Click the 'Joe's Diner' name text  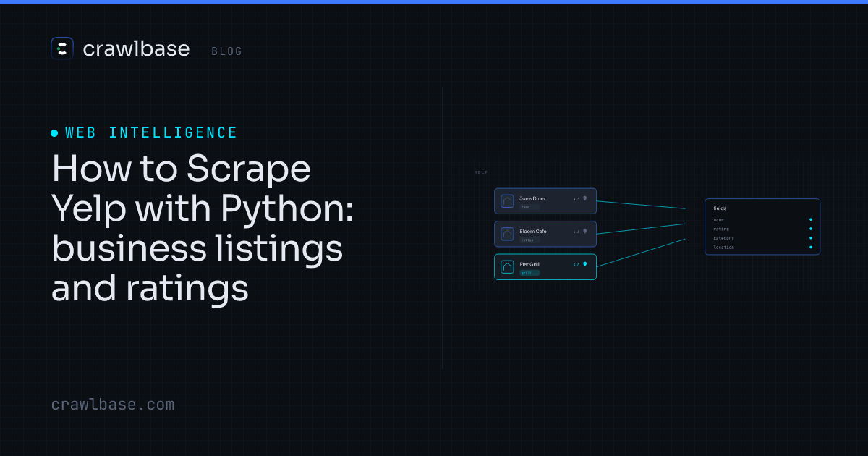tap(532, 198)
